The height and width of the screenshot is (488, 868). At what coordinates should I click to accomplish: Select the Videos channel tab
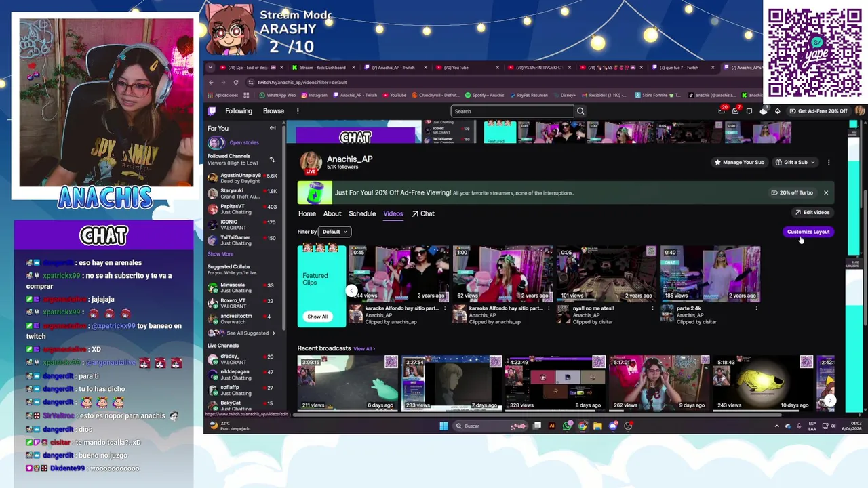tap(393, 214)
